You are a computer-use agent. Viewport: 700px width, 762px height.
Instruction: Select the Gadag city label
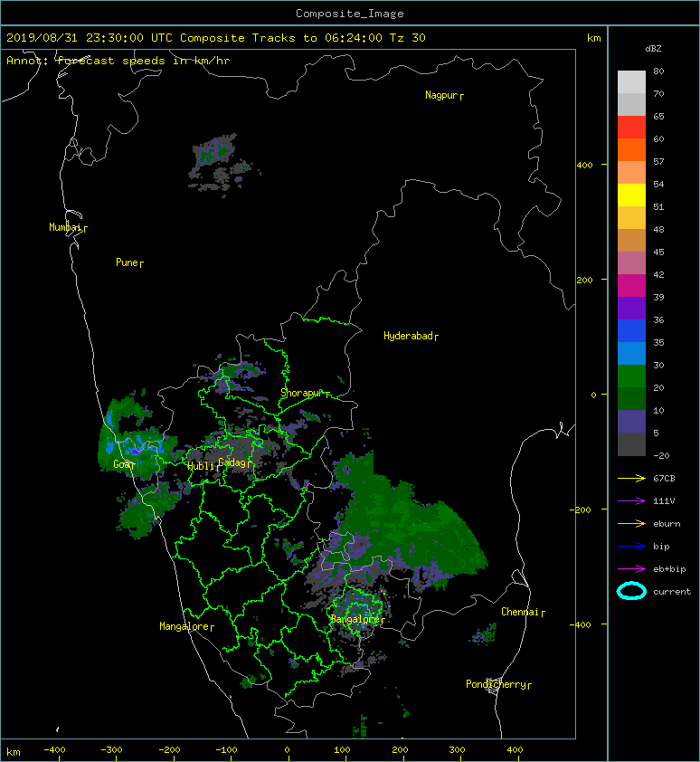(232, 462)
